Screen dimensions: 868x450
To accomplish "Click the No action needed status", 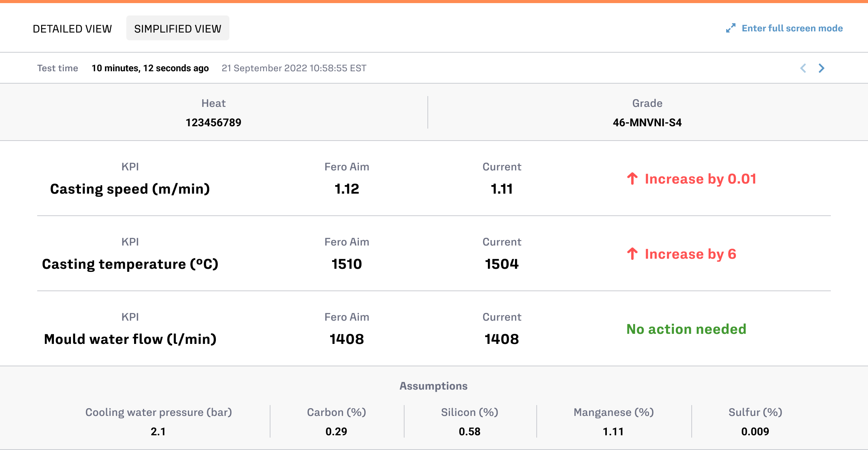I will tap(686, 329).
